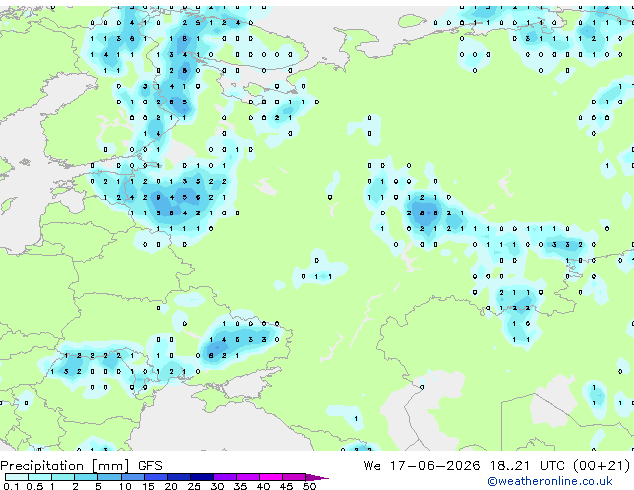634x490 pixels.
Task: Select the 0.1–0.5 mm legend swatch
Action: [x=17, y=477]
